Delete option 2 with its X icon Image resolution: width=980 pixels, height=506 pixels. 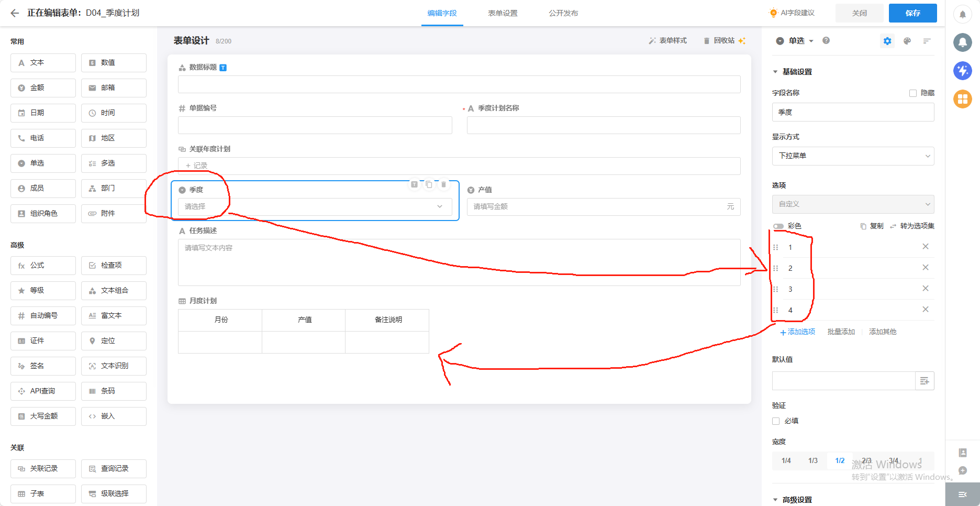coord(925,268)
